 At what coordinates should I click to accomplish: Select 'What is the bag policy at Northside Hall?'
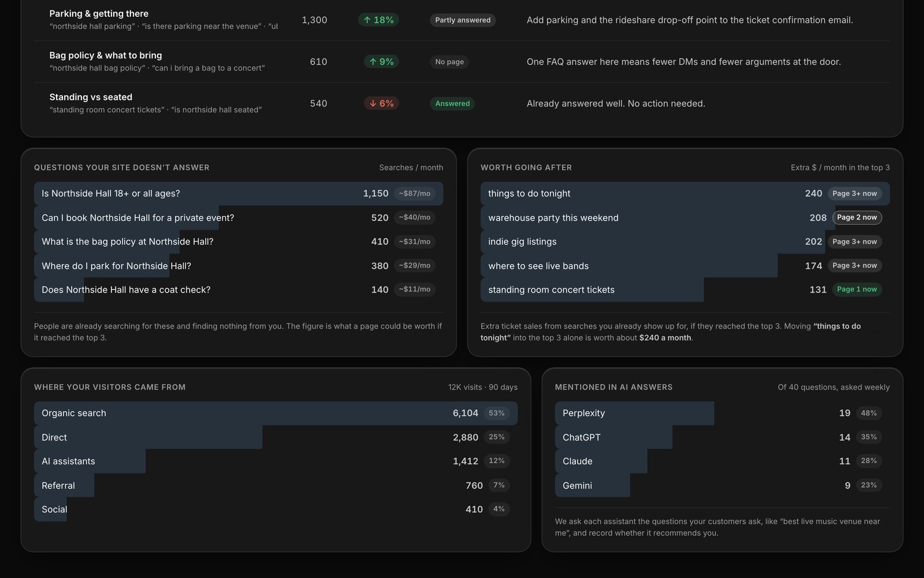coord(239,242)
